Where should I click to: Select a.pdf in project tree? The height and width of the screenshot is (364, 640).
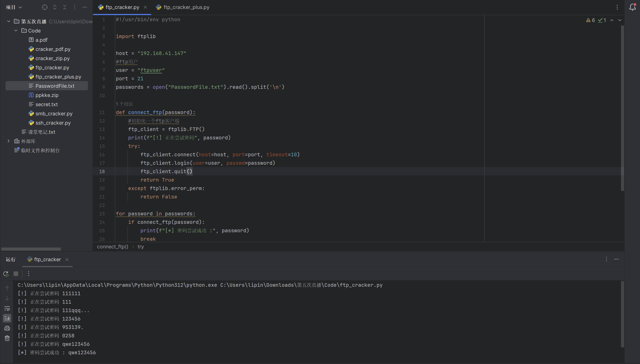41,40
